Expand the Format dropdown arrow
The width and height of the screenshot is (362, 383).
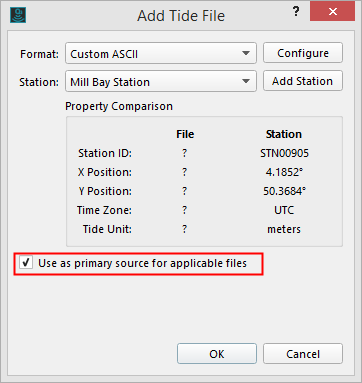coord(246,53)
